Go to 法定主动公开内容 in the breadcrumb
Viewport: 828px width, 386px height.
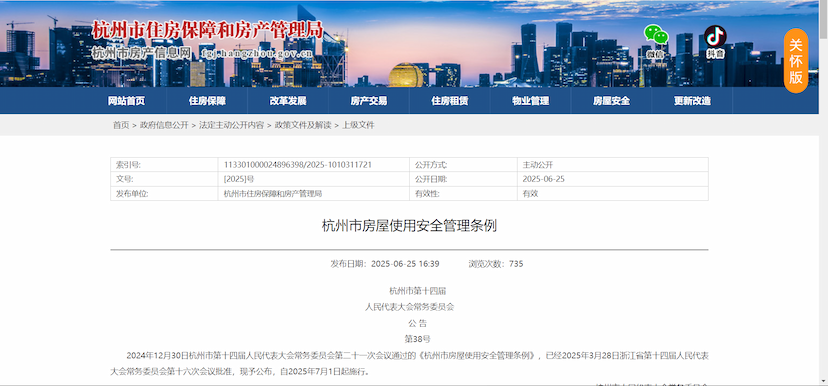coord(231,125)
